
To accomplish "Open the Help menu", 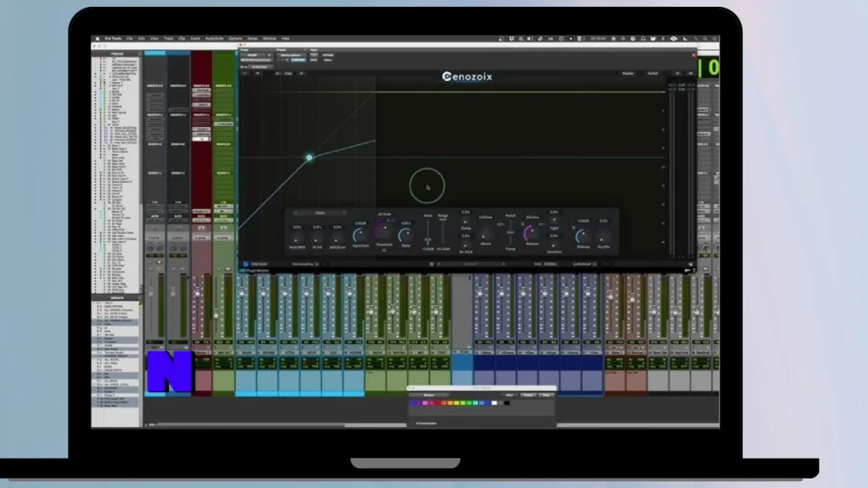I will 285,39.
